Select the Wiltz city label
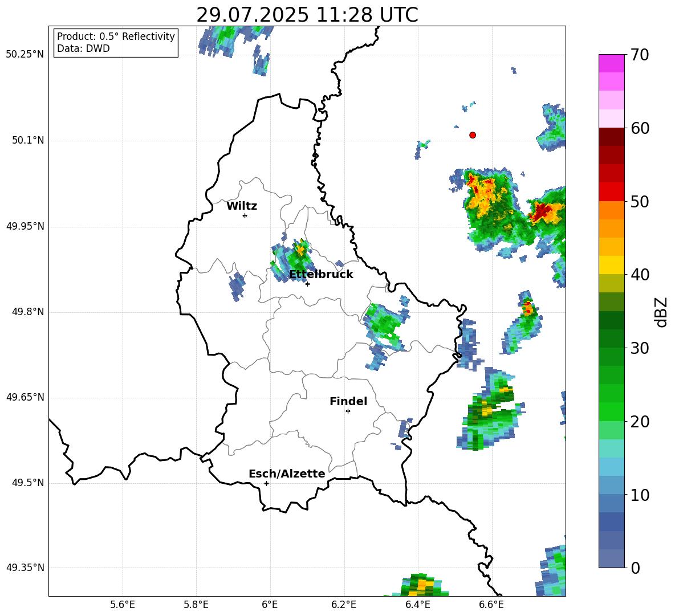Screen dimensions: 675x616 point(242,206)
